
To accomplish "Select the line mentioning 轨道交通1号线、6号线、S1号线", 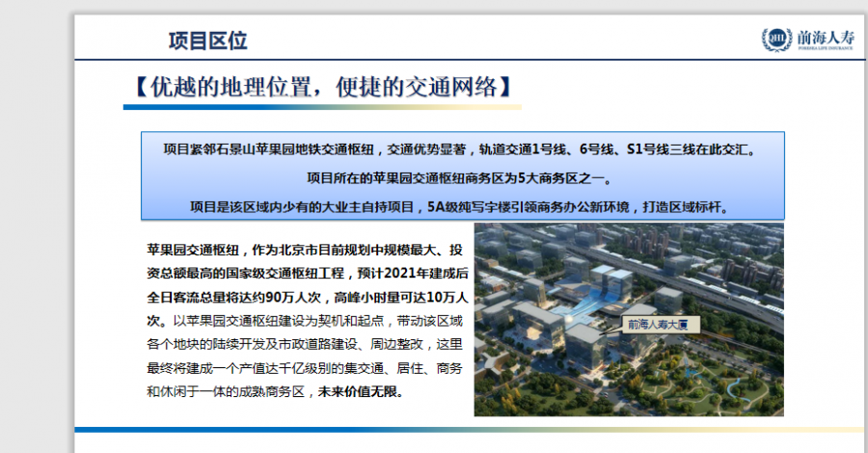I will [x=461, y=149].
